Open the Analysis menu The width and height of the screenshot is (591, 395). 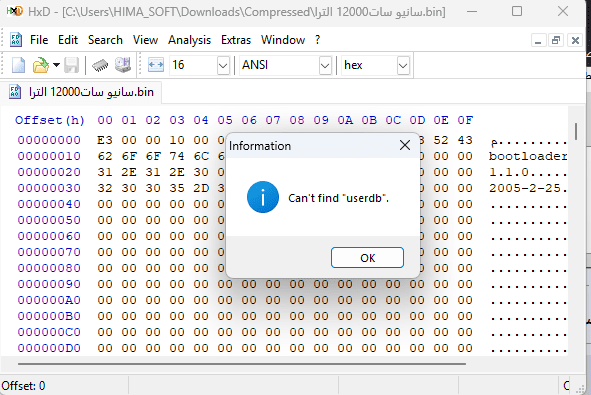click(189, 40)
